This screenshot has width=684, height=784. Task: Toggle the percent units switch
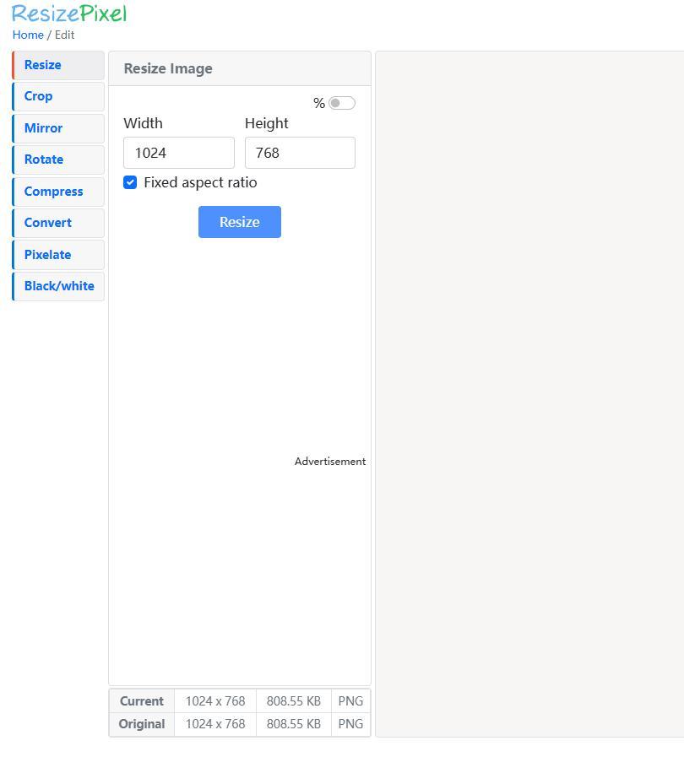[x=342, y=103]
